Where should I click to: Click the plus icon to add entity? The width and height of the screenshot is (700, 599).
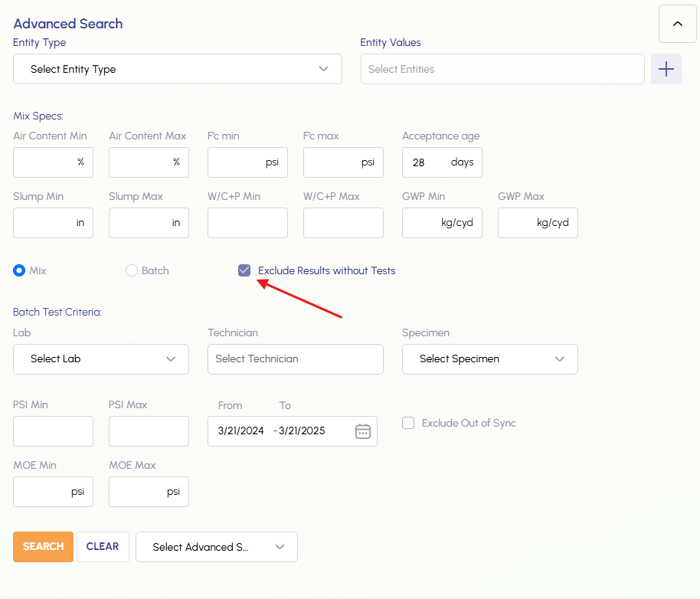click(666, 69)
